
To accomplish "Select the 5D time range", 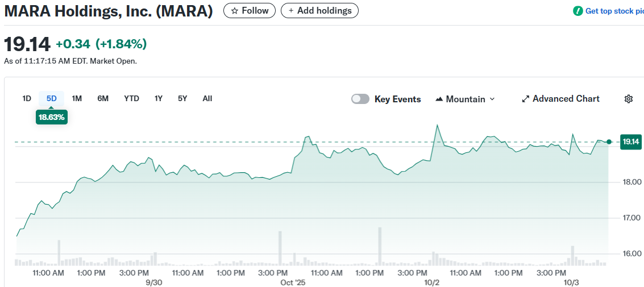I will point(52,98).
